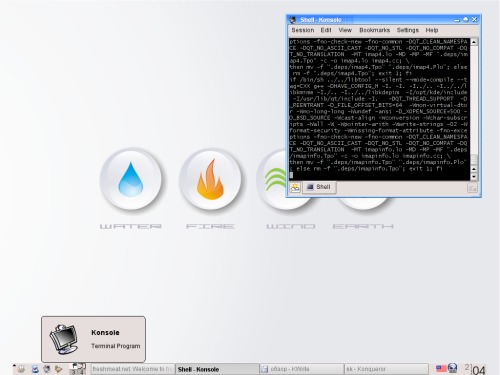Click the close-session icon at Konsole tab bar right
This screenshot has width=500, height=375.
[472, 188]
